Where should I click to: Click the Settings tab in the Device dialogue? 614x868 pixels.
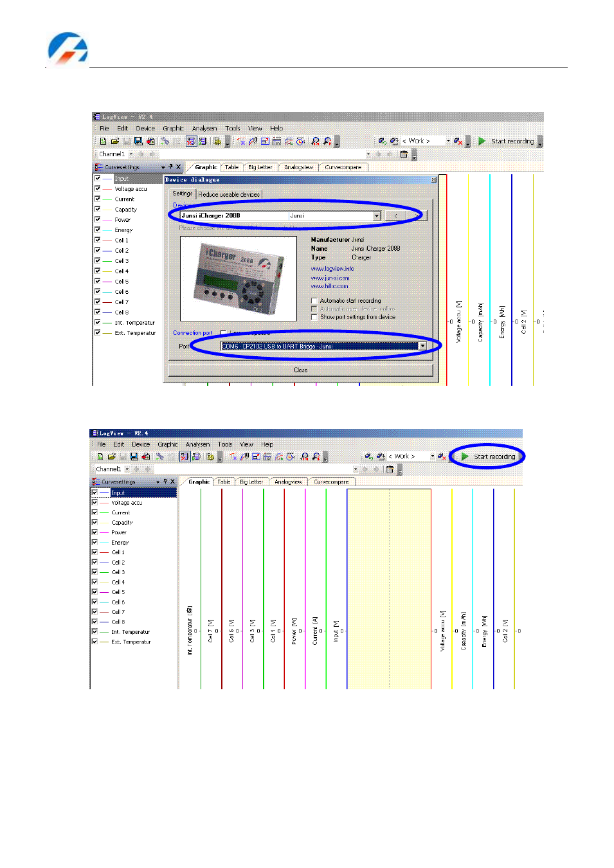pyautogui.click(x=182, y=194)
